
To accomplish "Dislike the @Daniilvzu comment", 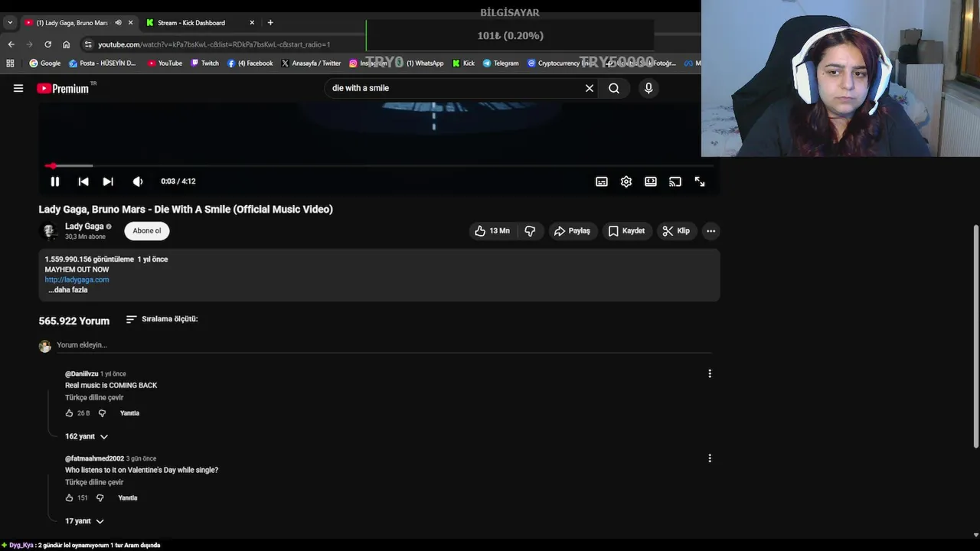I will (102, 413).
